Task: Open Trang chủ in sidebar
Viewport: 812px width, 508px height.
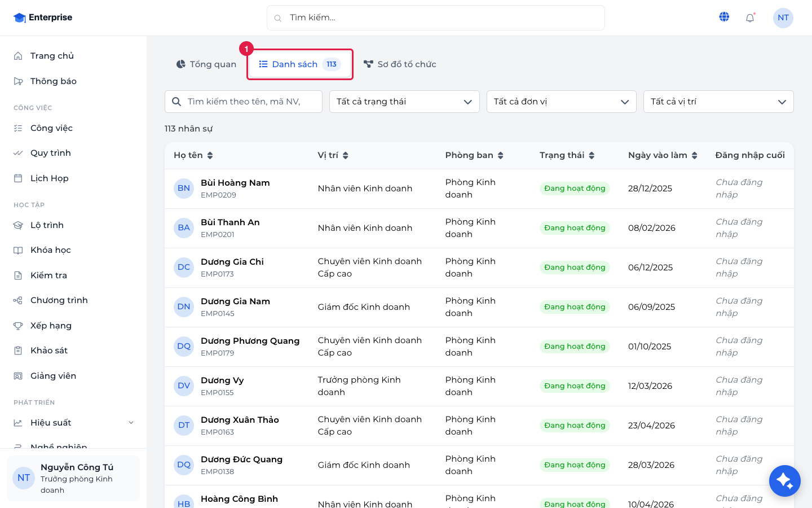Action: [73, 56]
